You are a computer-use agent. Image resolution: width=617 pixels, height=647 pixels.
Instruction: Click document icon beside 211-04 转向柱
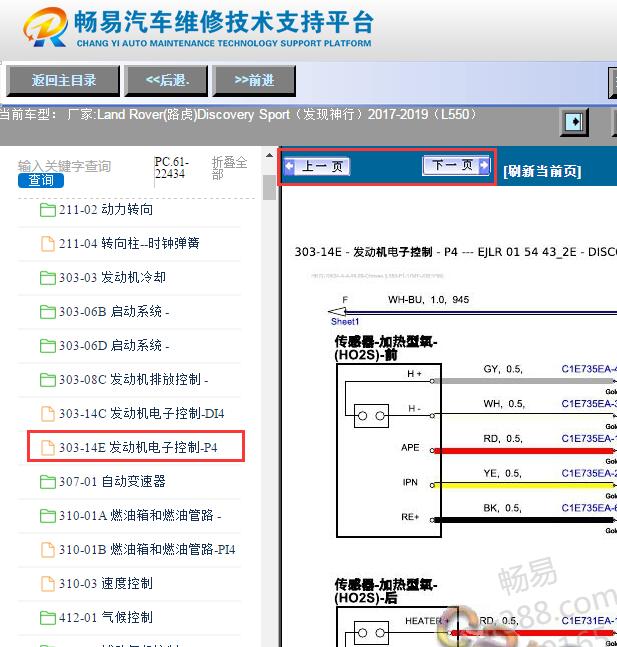tap(48, 243)
